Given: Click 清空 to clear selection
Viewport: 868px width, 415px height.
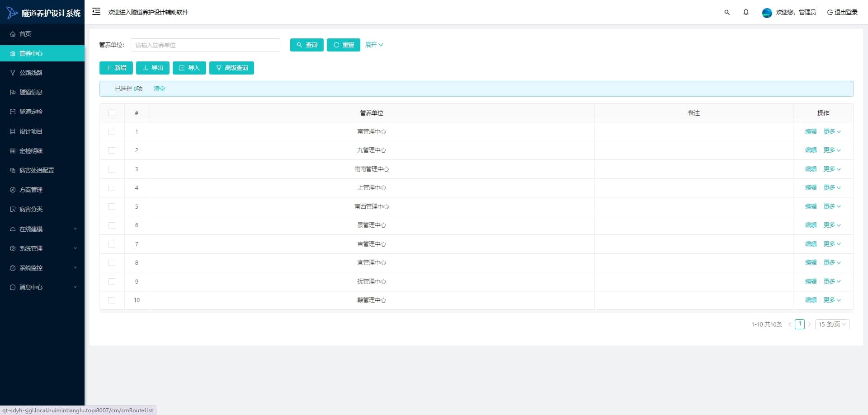Looking at the screenshot, I should tap(160, 89).
